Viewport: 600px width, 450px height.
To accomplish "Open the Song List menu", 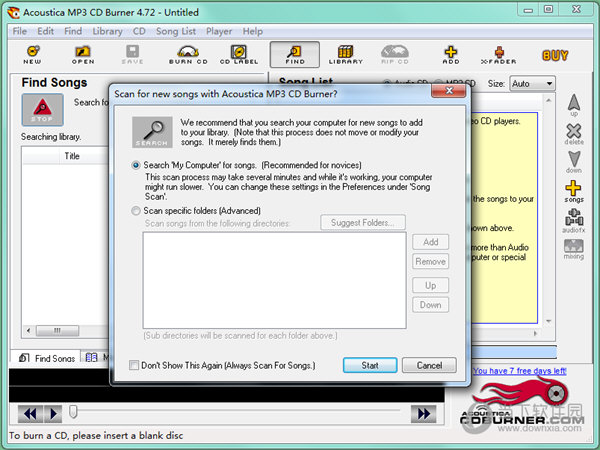I will click(x=176, y=31).
